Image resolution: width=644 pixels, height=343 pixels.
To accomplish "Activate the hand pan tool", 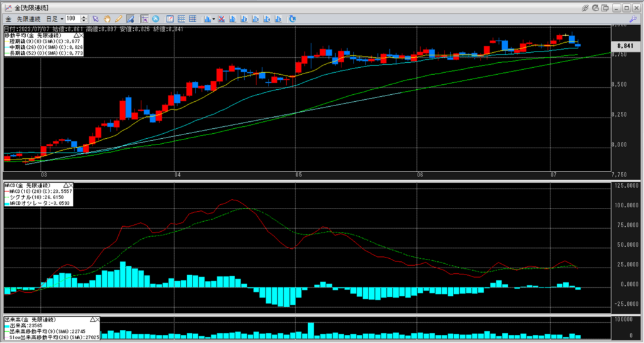I will [108, 19].
